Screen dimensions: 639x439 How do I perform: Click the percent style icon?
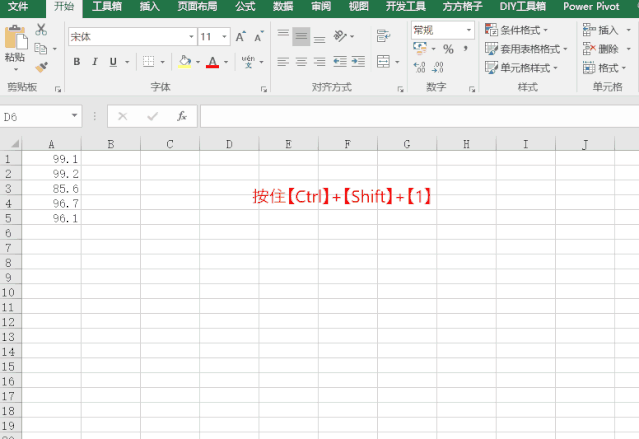pyautogui.click(x=448, y=49)
